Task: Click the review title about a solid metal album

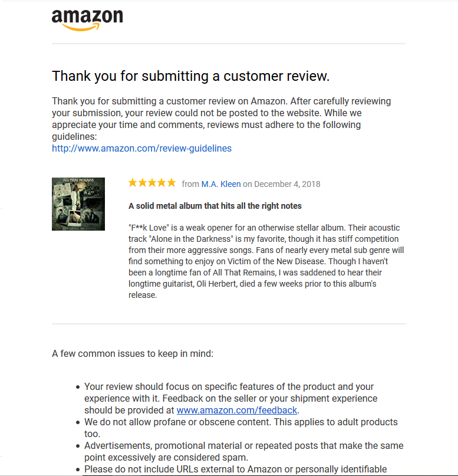Action: 215,206
